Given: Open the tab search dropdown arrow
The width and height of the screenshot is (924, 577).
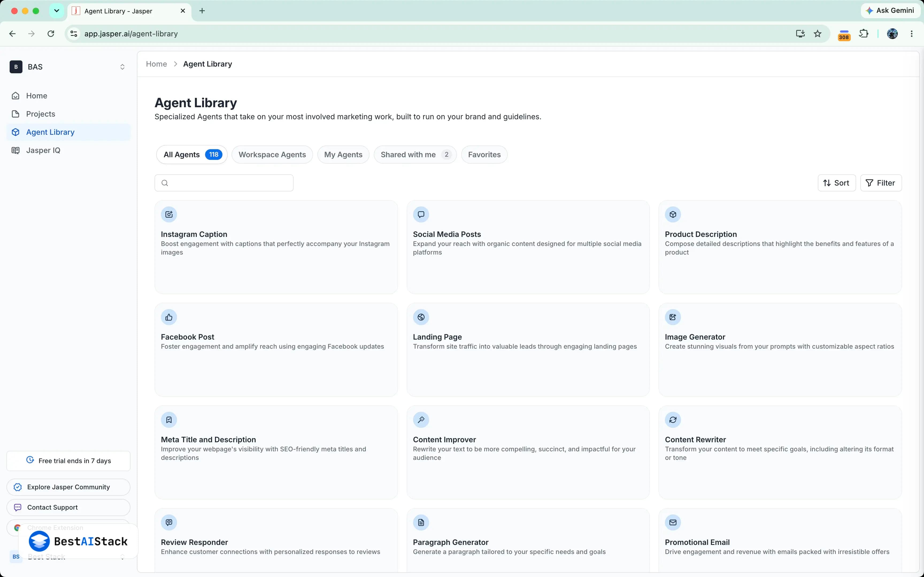Looking at the screenshot, I should [57, 11].
